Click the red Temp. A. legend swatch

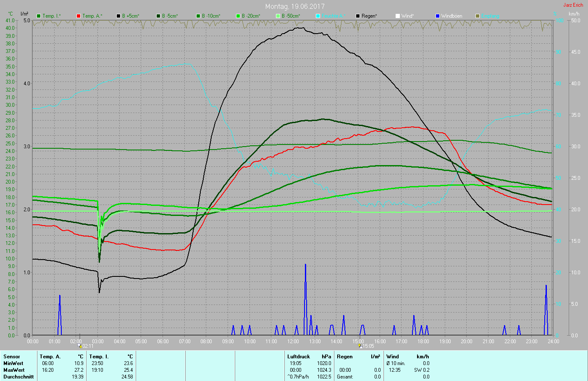pos(79,16)
